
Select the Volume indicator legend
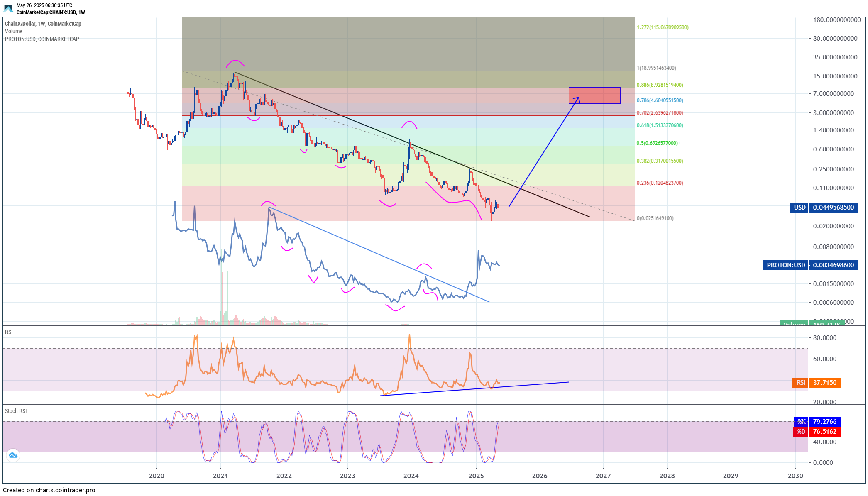click(14, 31)
